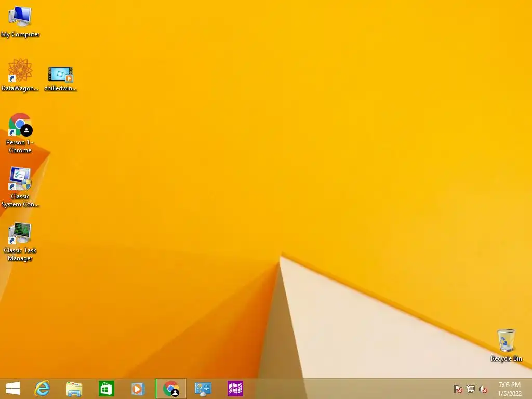This screenshot has width=532, height=399.
Task: Click the Recycle Bin label text
Action: [x=506, y=358]
